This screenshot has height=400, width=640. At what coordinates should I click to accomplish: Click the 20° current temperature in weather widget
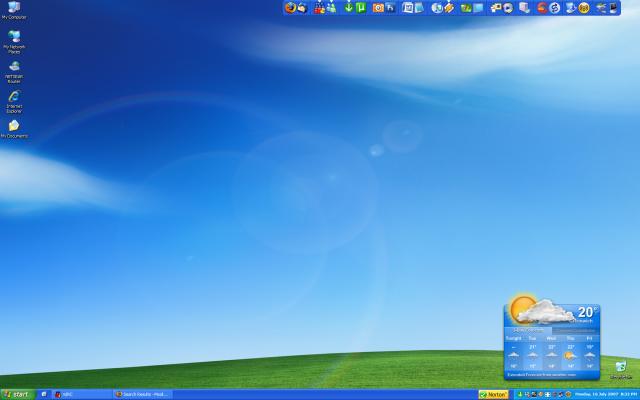coord(587,312)
